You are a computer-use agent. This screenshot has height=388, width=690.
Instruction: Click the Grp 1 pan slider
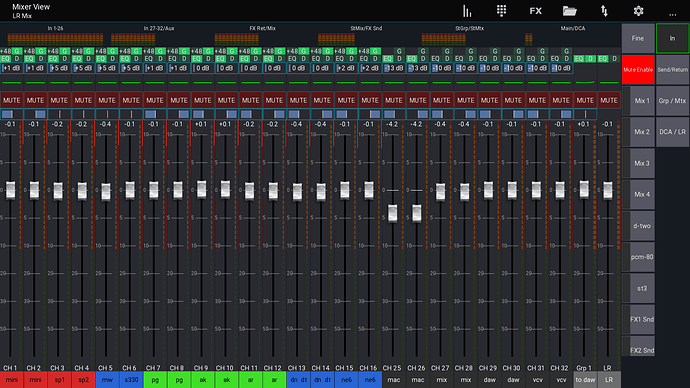click(x=585, y=114)
